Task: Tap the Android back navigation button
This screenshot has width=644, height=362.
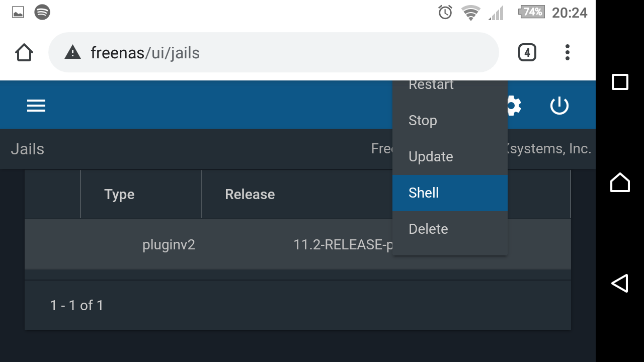Action: pos(620,284)
